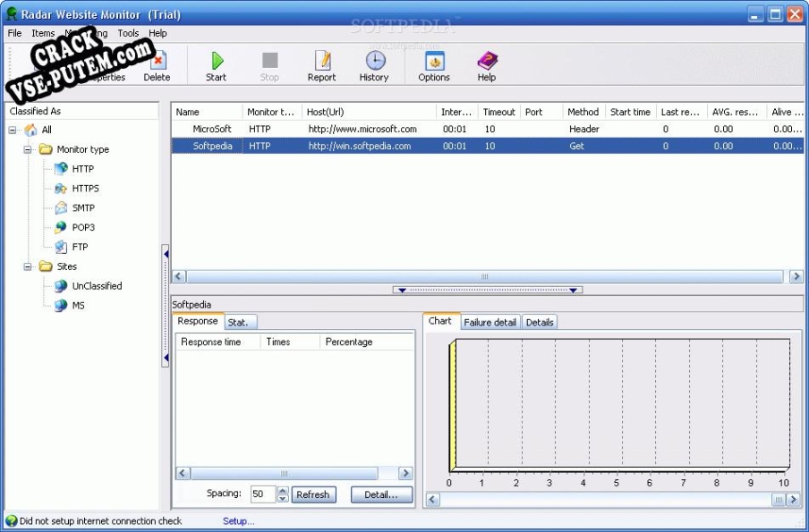Select the HTTP monitor type

[75, 169]
